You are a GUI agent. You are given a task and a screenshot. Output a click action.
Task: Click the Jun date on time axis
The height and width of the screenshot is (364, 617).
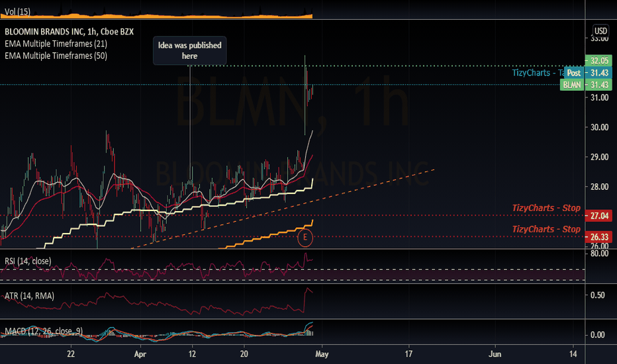coord(495,354)
